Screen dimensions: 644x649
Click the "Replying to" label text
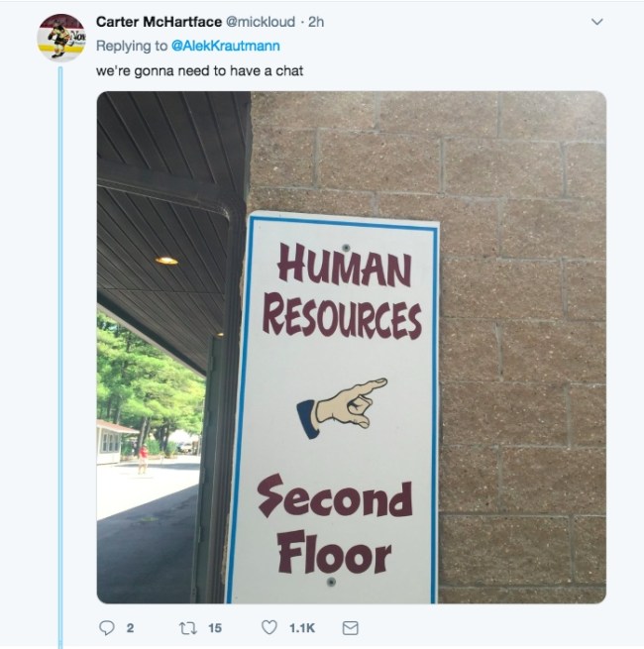132,46
